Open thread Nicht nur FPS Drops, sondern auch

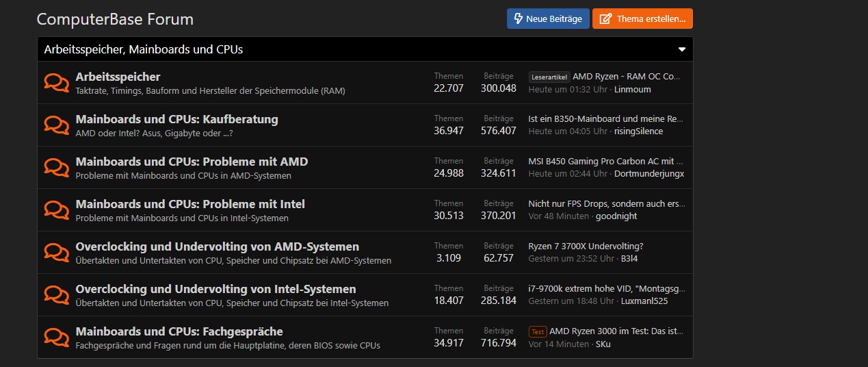[606, 204]
